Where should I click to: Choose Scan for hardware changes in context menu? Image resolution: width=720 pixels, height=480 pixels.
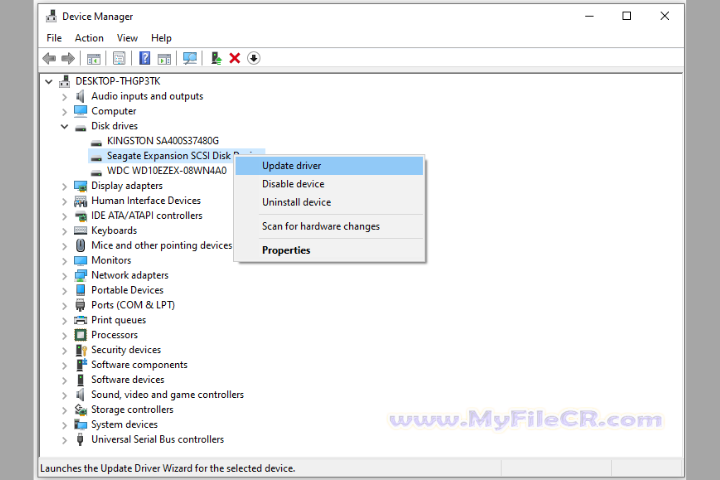[329, 226]
